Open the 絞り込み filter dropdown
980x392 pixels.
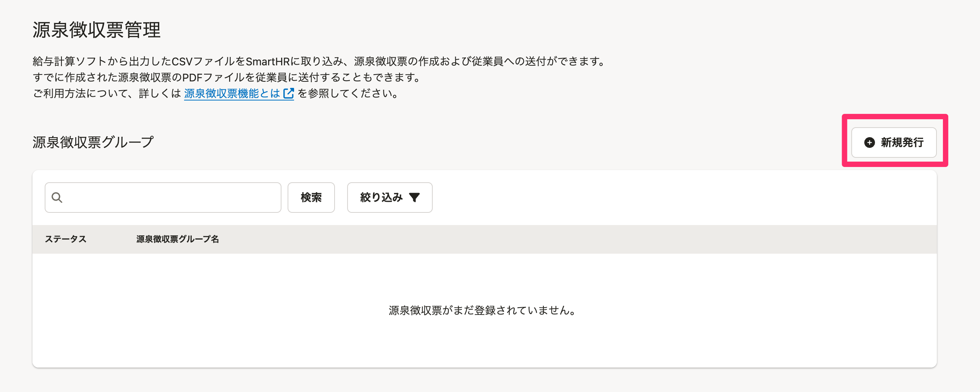click(390, 198)
